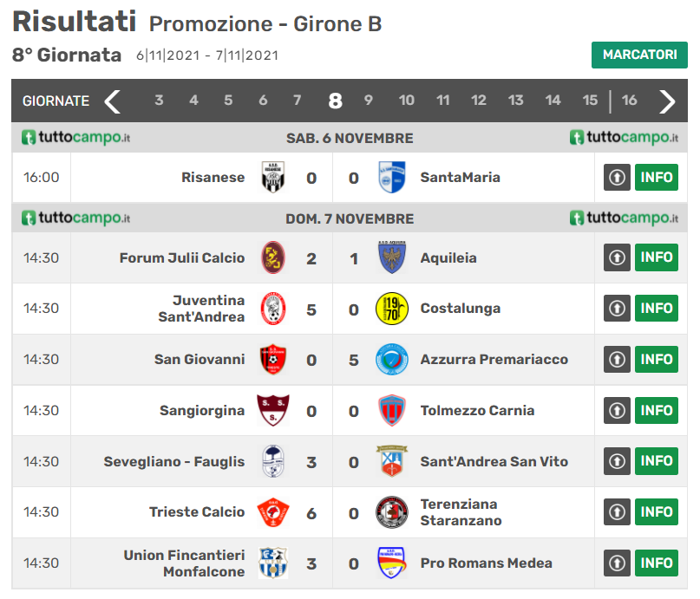Open the Marcatori button

(639, 55)
